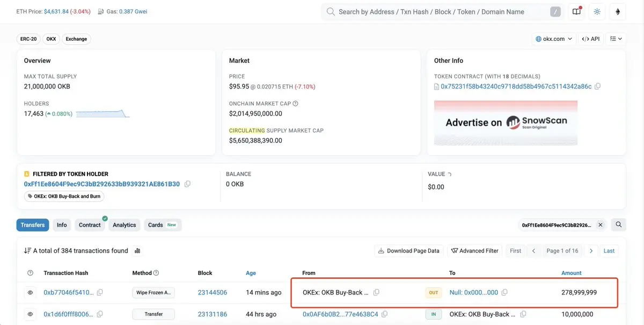This screenshot has height=325, width=644.
Task: Copy the From OKEx: OKB Buy-Back address
Action: click(376, 293)
